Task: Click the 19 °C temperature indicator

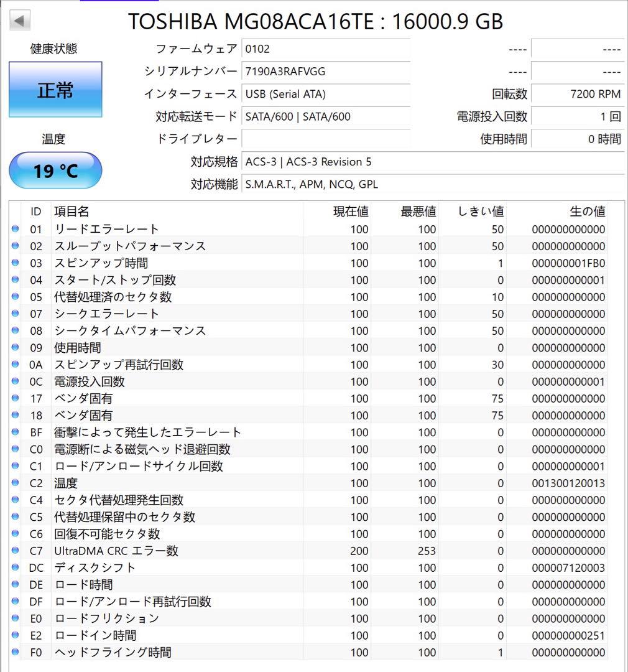Action: [55, 169]
